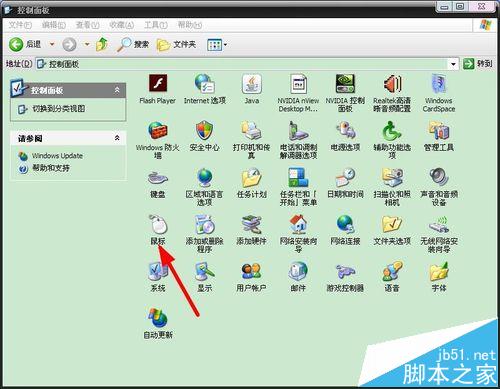
Task: Open 日期和时间 icon
Action: pyautogui.click(x=345, y=177)
